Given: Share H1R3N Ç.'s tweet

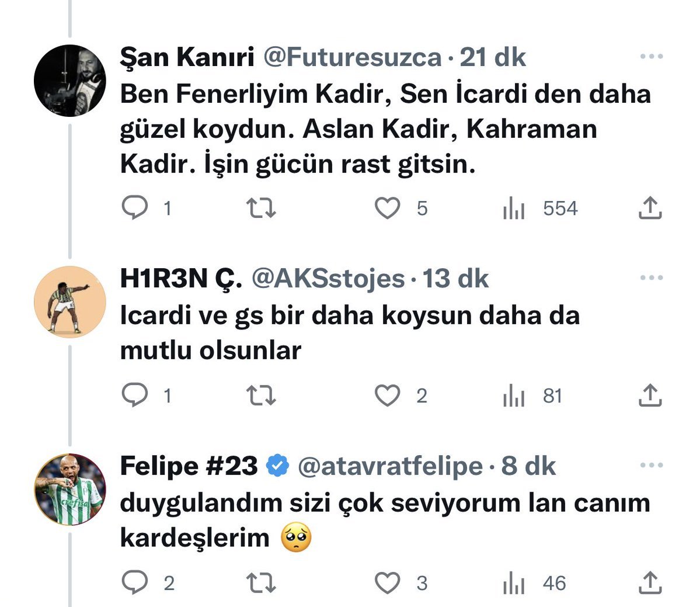Looking at the screenshot, I should point(650,396).
